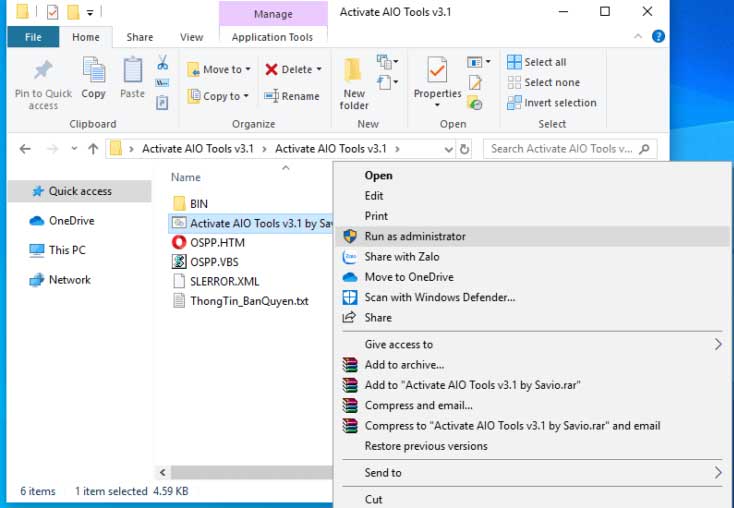This screenshot has height=508, width=734.
Task: Click the Copy path ribbon icon
Action: click(162, 83)
